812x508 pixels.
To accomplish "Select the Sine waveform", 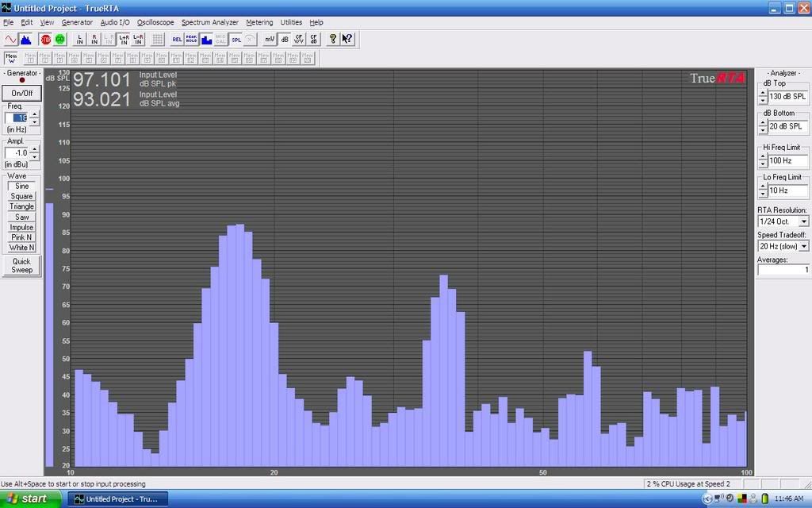I will point(21,186).
